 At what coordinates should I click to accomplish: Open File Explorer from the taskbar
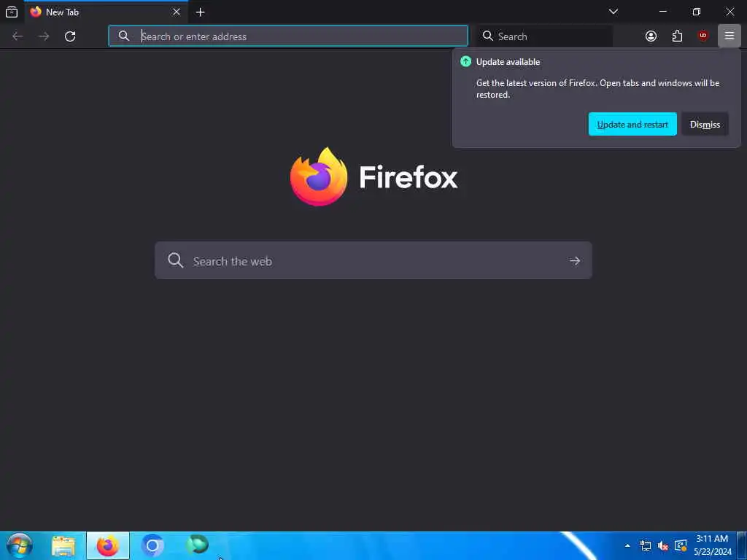(63, 546)
